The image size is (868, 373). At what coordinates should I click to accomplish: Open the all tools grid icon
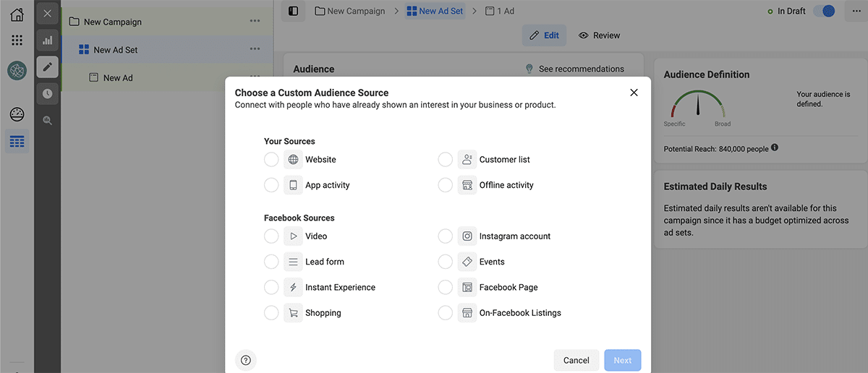[17, 40]
